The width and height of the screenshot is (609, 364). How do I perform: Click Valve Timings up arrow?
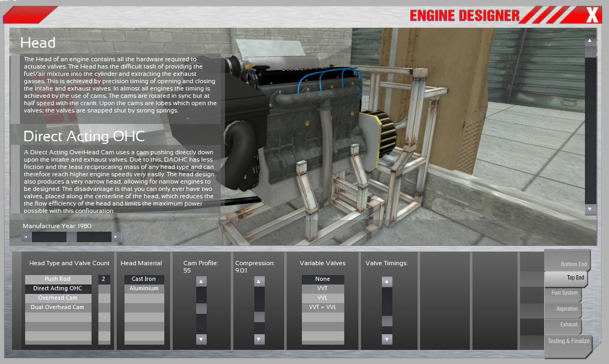[387, 282]
